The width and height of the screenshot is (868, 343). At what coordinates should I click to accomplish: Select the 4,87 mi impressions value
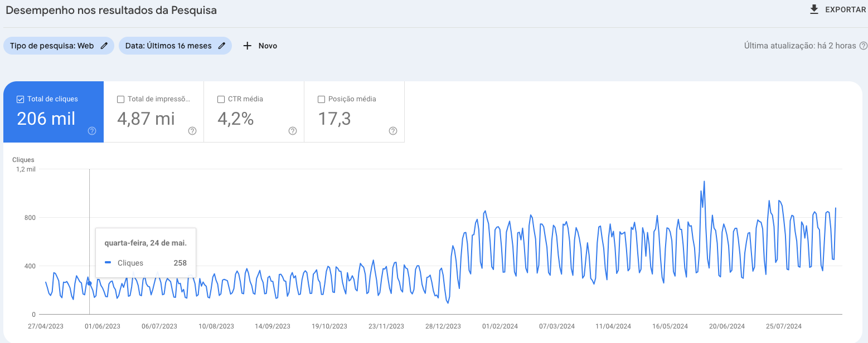[146, 119]
